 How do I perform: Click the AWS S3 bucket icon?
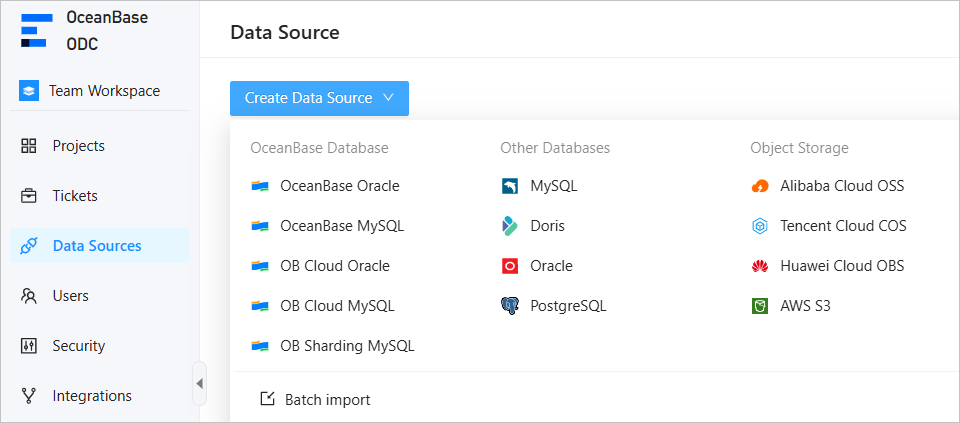760,306
